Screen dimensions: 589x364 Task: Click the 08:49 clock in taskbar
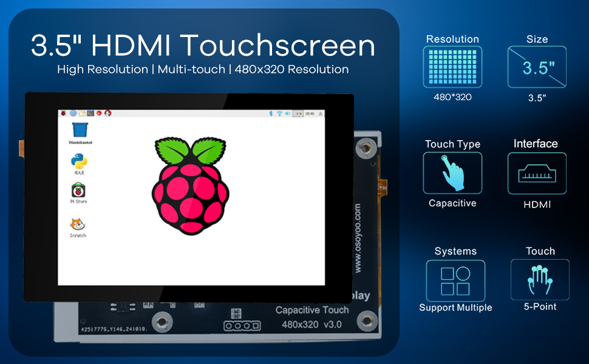[x=310, y=113]
